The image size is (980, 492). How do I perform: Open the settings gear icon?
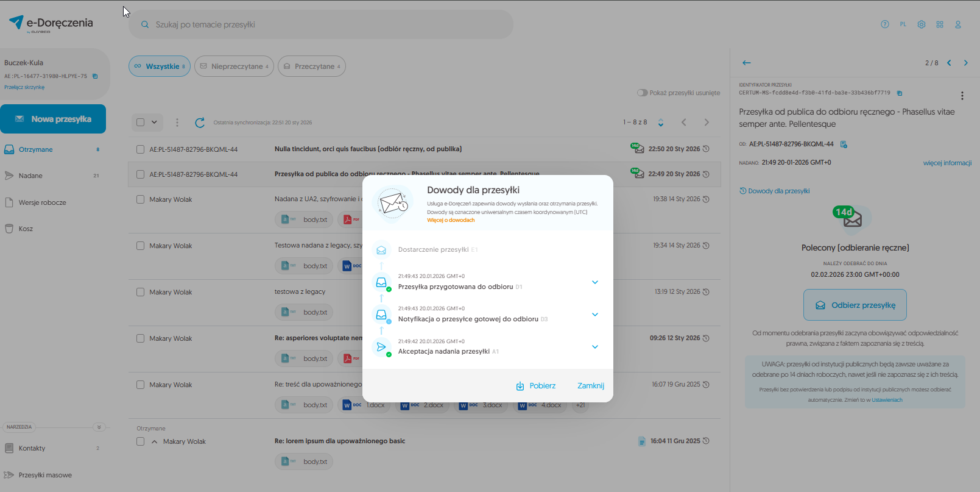point(921,24)
